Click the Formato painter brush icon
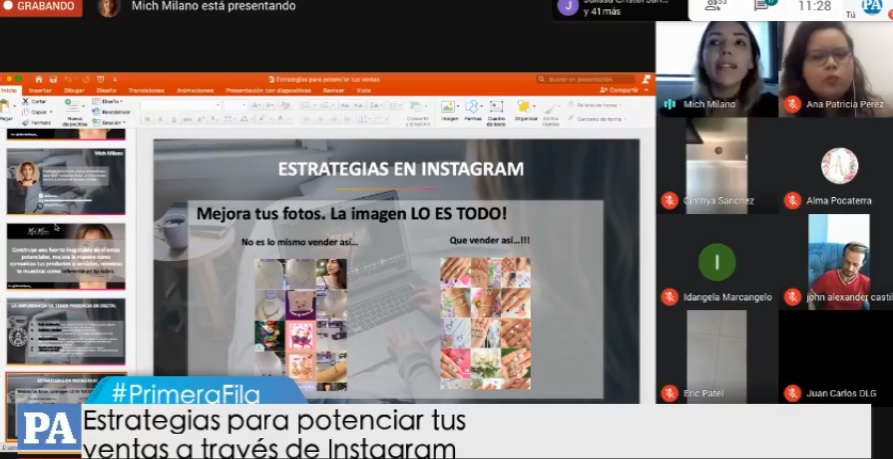Viewport: 893px width, 459px height. click(25, 122)
